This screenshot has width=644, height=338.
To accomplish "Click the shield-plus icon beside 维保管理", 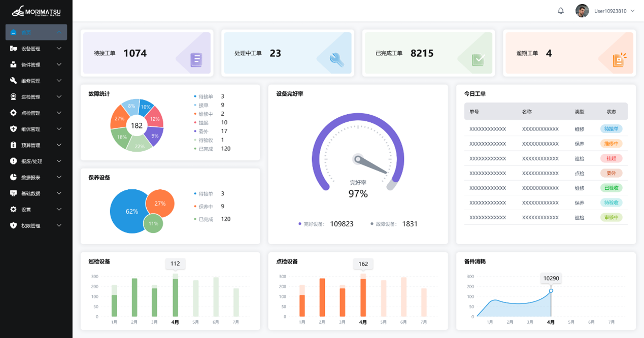I will (14, 129).
